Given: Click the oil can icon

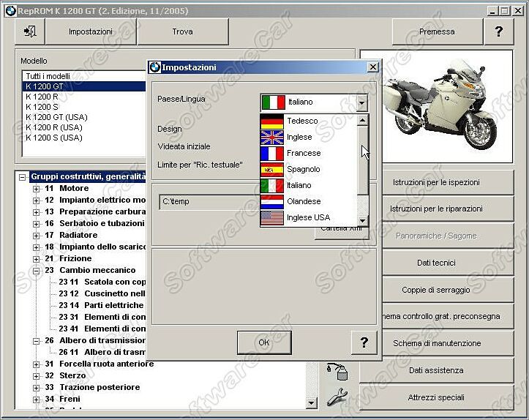Looking at the screenshot, I should [x=337, y=372].
